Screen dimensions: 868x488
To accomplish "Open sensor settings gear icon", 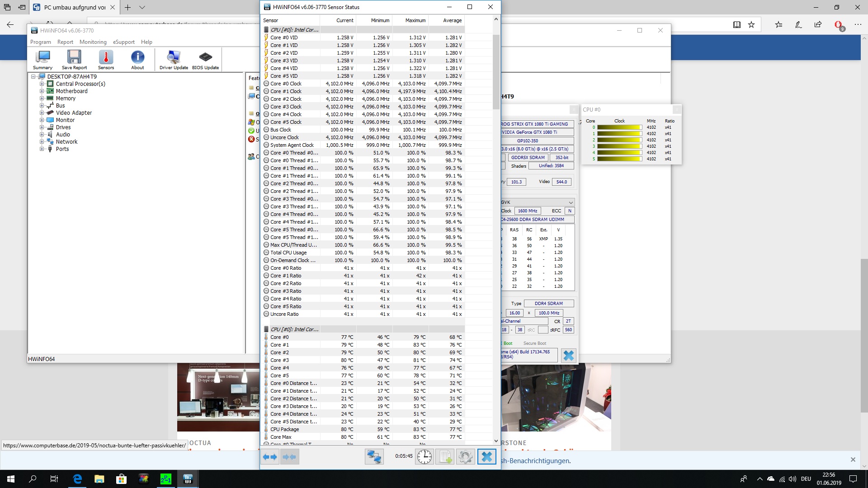I will 465,457.
